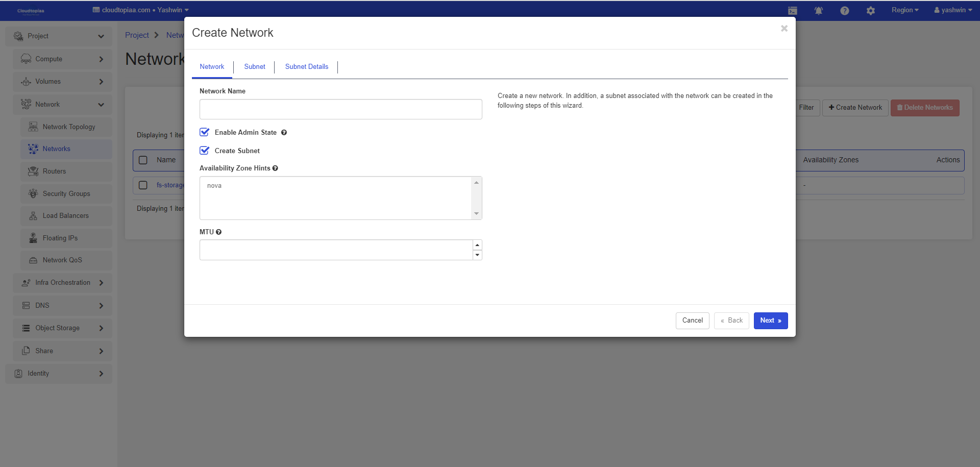Click the console icon in top bar
980x467 pixels.
point(792,11)
